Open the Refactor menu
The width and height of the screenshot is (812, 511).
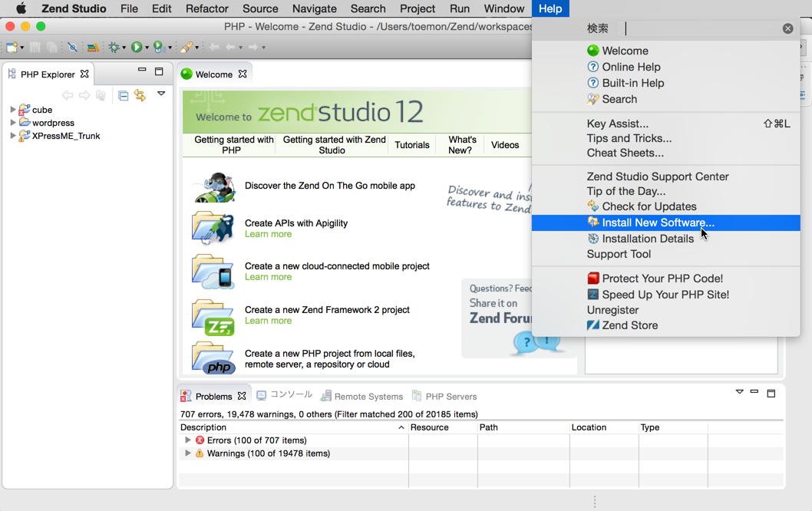[x=206, y=8]
